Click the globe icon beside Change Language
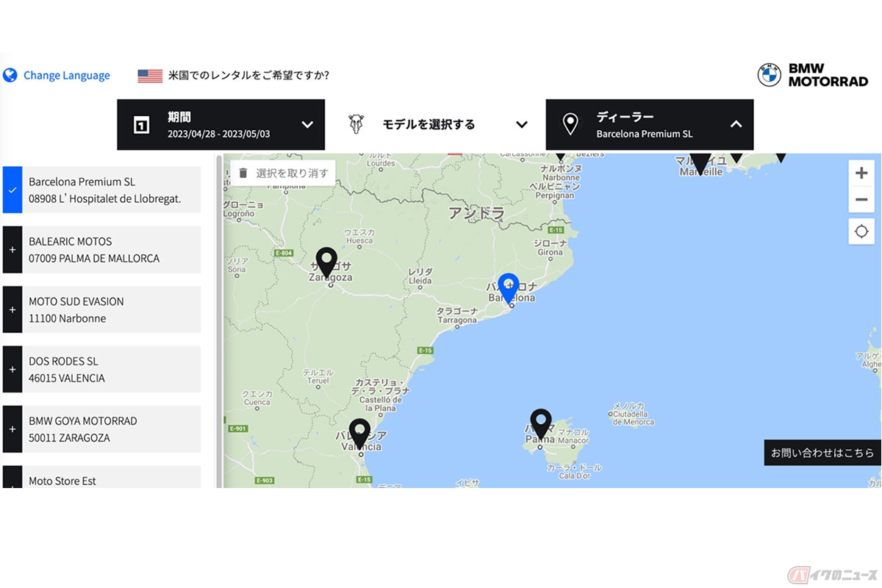This screenshot has width=882, height=588. [x=10, y=75]
